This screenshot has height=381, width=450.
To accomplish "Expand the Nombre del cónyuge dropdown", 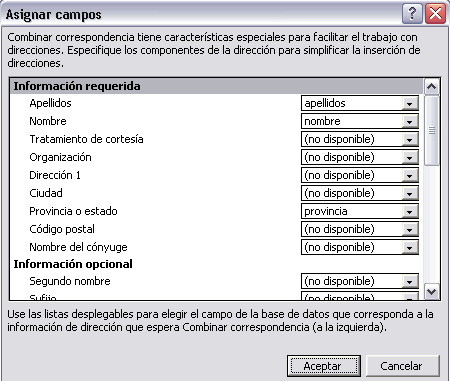I will 409,247.
